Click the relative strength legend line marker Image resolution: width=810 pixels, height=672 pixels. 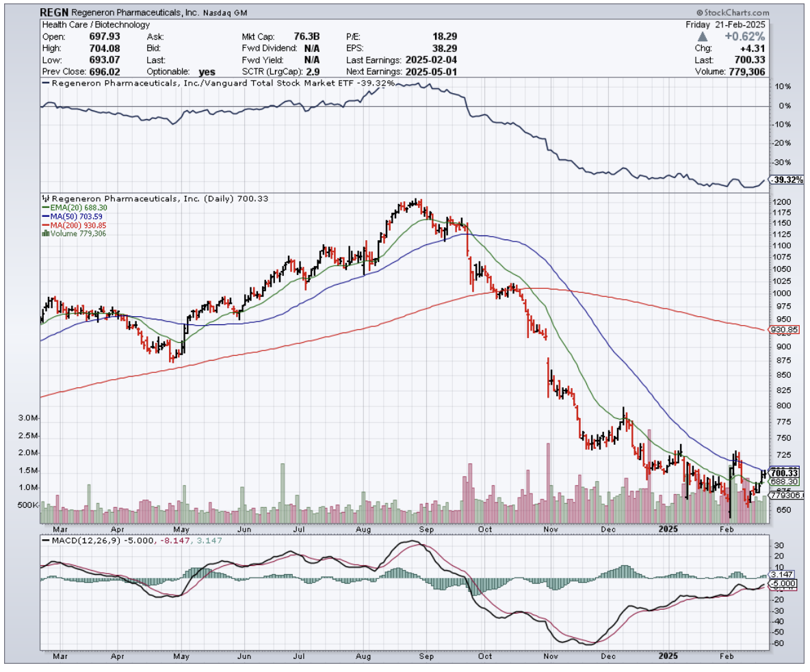pyautogui.click(x=46, y=82)
